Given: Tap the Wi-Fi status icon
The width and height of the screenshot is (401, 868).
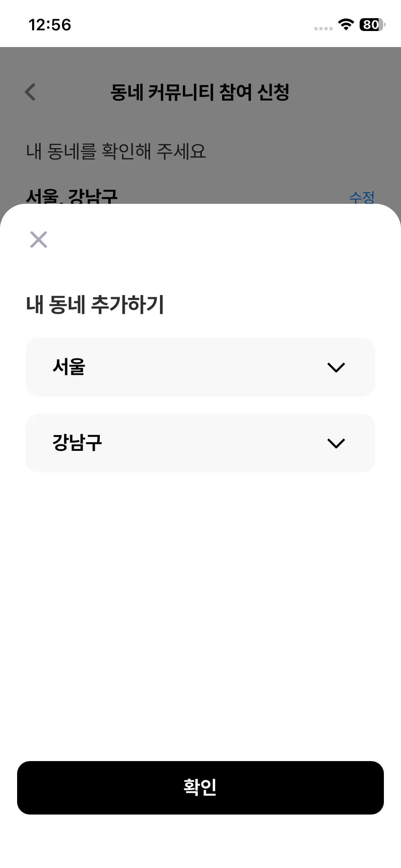Looking at the screenshot, I should (x=345, y=25).
